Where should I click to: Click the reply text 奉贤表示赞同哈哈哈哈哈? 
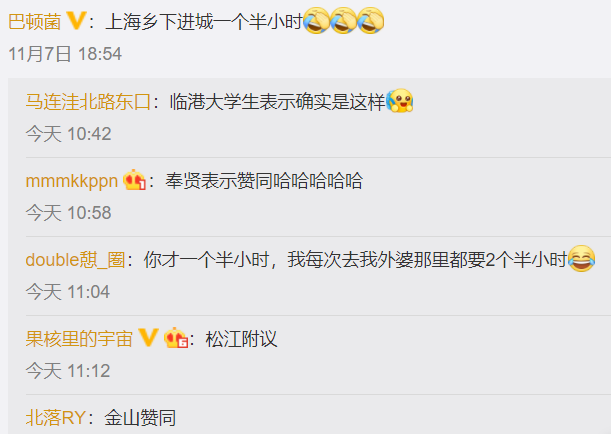(264, 181)
